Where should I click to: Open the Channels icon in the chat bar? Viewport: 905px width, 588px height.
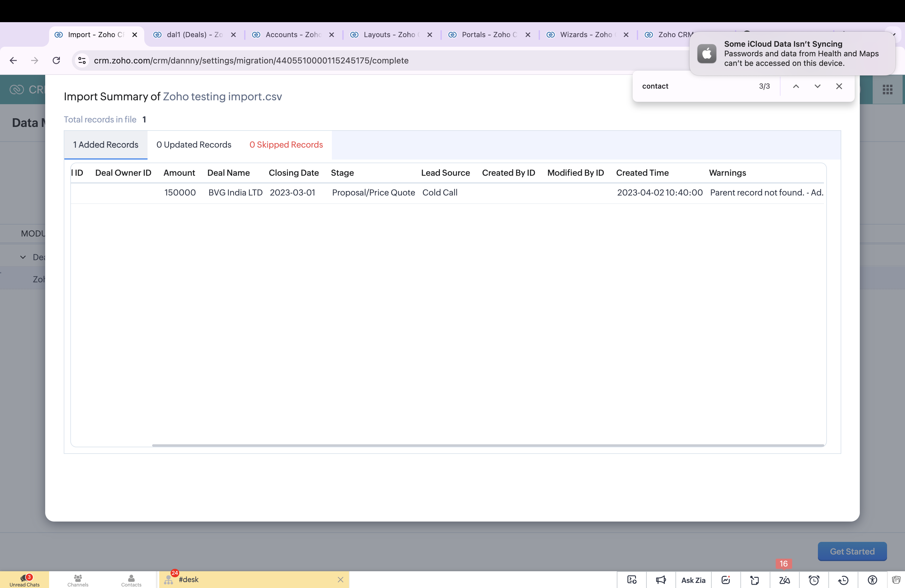78,580
